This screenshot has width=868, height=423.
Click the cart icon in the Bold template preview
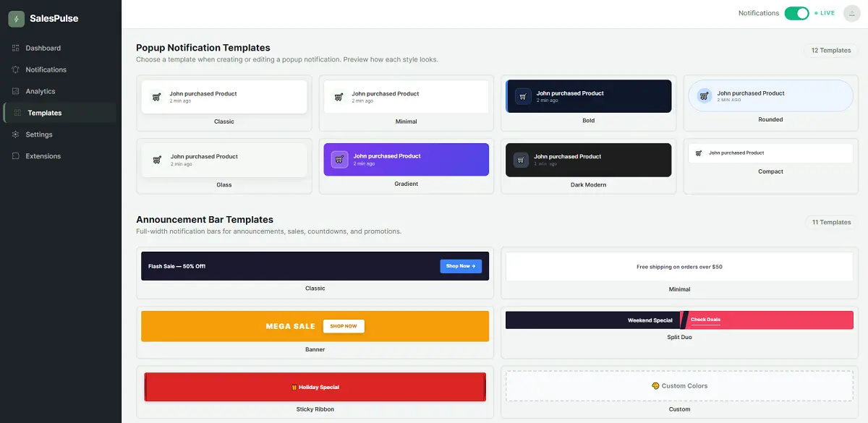(x=522, y=95)
